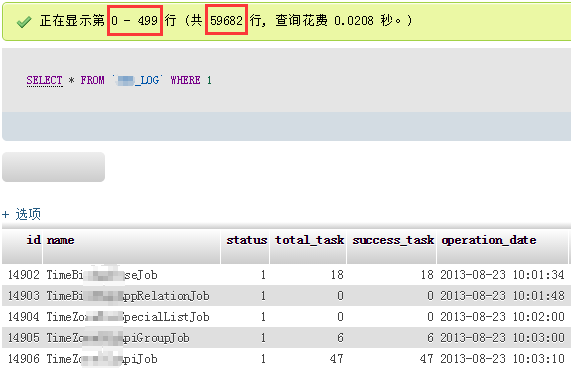Click date cell 2013-08-23 10:03:10
571x368 pixels.
coord(502,359)
